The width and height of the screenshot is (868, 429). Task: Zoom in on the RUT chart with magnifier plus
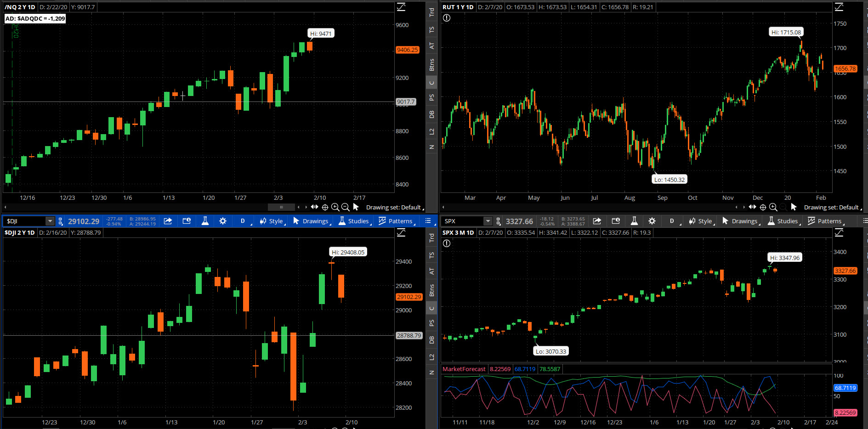tap(773, 207)
